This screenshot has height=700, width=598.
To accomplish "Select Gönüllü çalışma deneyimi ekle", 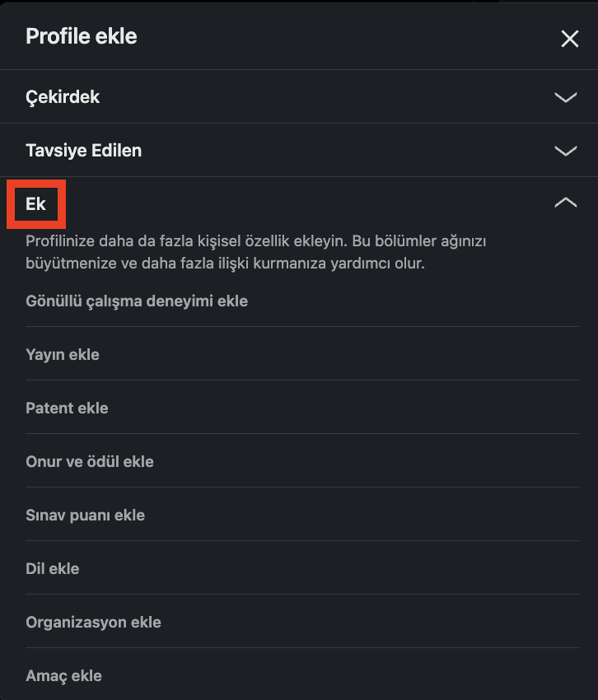I will tap(137, 301).
